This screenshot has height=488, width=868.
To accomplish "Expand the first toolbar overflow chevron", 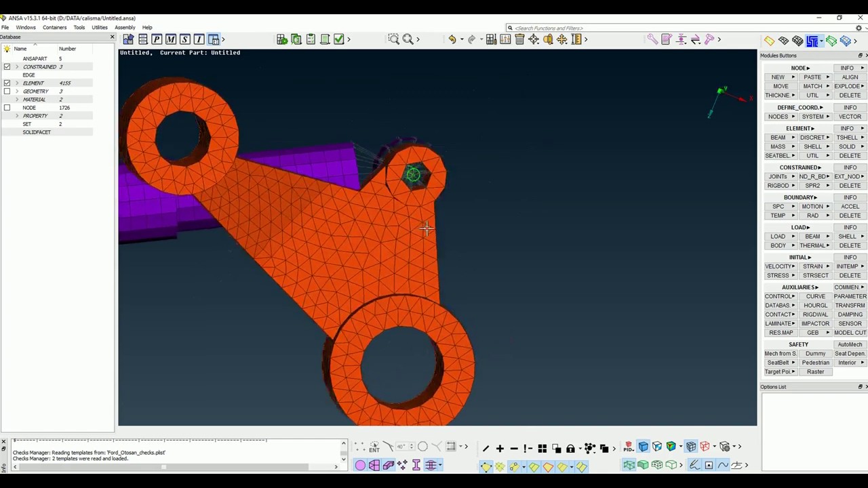I will pos(223,39).
